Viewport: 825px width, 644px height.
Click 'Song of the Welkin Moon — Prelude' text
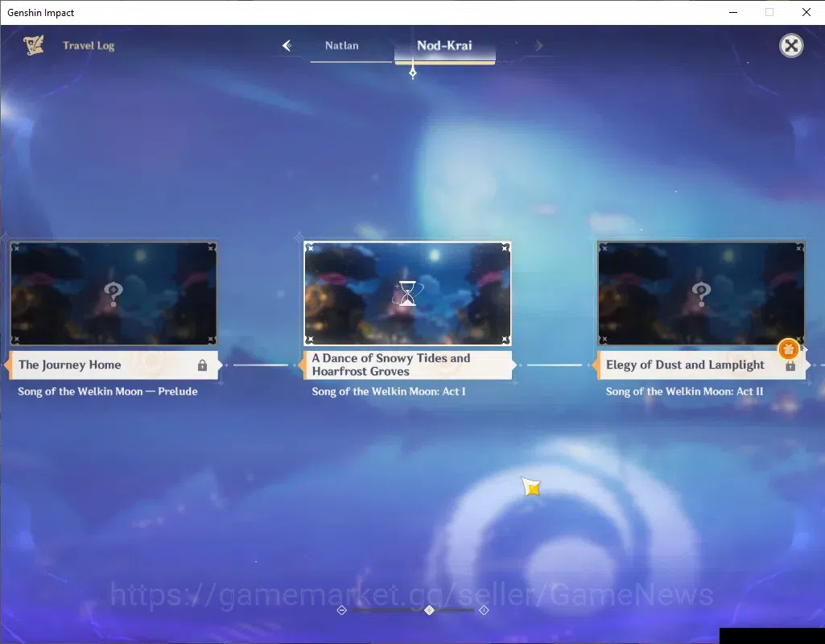tap(108, 391)
